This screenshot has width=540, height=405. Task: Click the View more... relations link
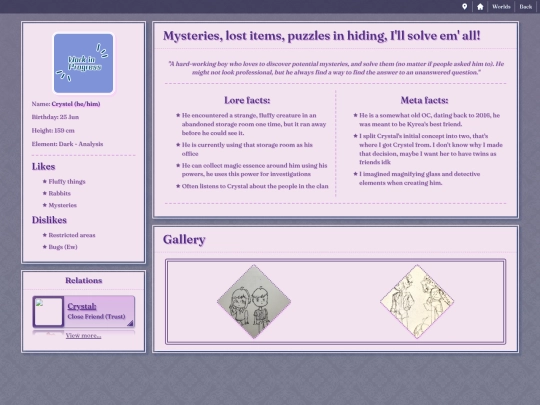(x=83, y=335)
